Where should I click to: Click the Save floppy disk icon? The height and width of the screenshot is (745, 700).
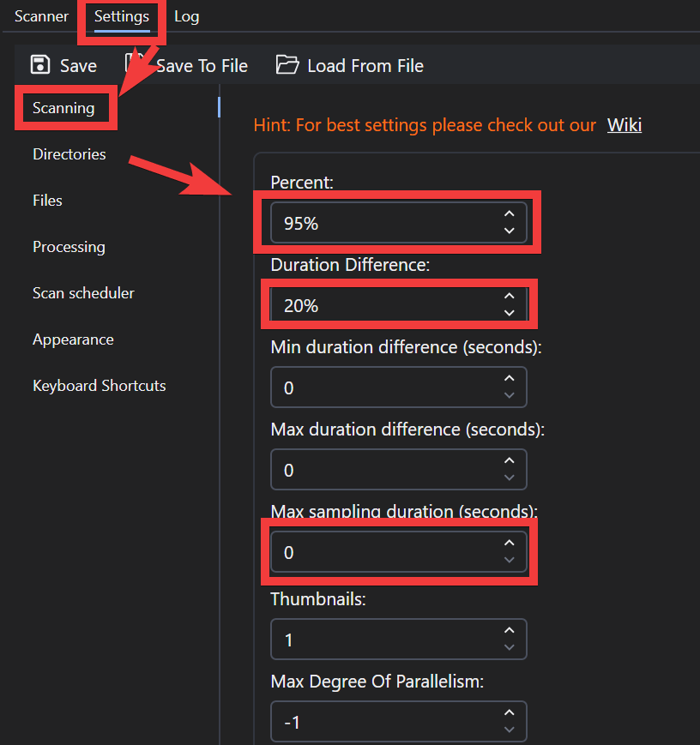pyautogui.click(x=39, y=65)
